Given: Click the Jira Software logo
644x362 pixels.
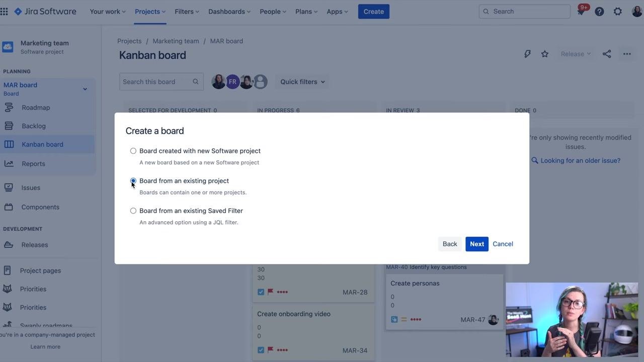Looking at the screenshot, I should [x=45, y=11].
